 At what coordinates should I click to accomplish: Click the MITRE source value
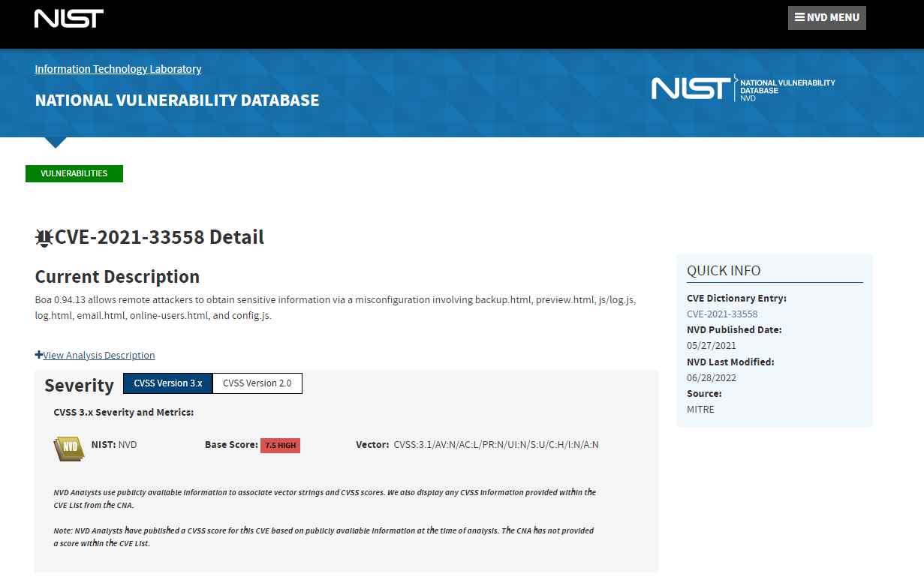[700, 410]
